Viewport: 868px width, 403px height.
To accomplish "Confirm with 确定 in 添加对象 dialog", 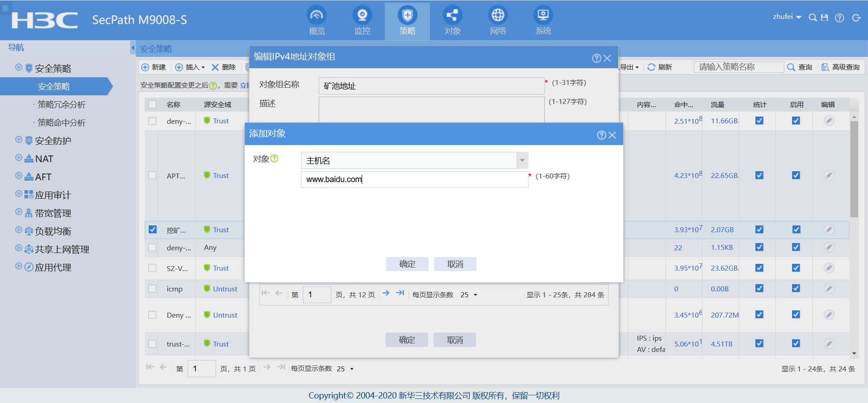I will (407, 264).
